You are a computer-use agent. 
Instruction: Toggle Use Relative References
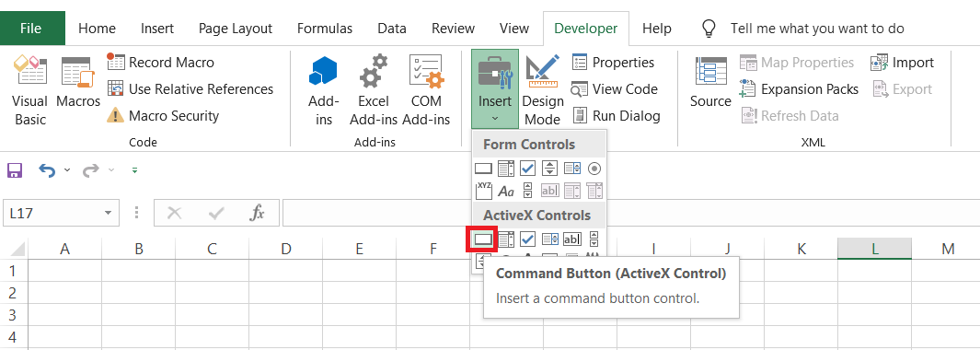190,89
